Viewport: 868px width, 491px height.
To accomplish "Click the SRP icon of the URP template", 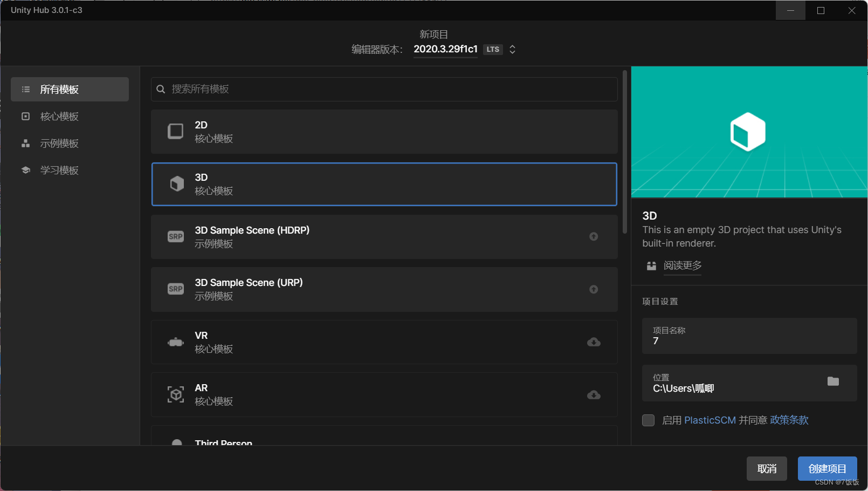I will coord(176,289).
